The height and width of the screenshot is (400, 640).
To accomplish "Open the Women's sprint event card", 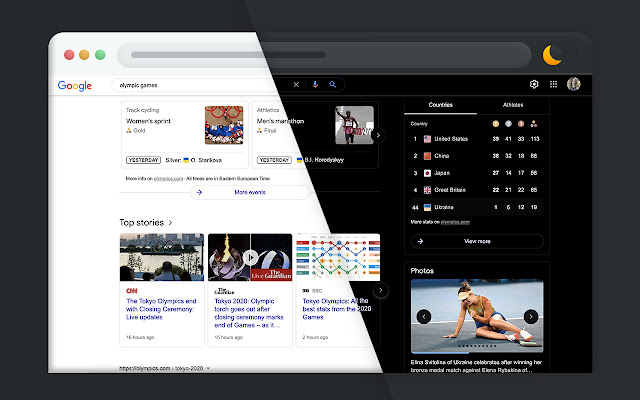I will [x=184, y=135].
